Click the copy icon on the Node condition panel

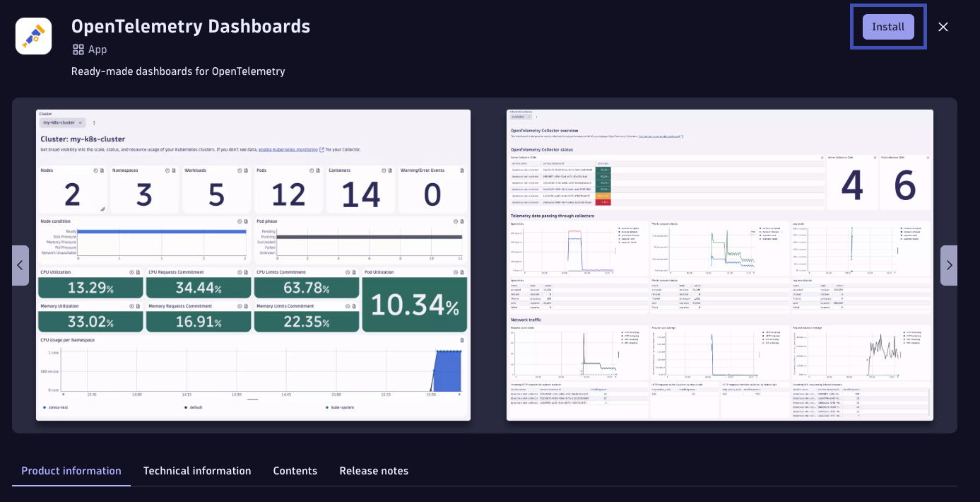(x=245, y=221)
